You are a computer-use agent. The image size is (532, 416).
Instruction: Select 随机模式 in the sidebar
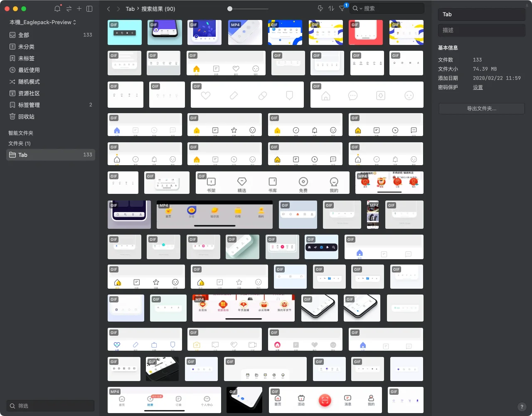pos(29,82)
